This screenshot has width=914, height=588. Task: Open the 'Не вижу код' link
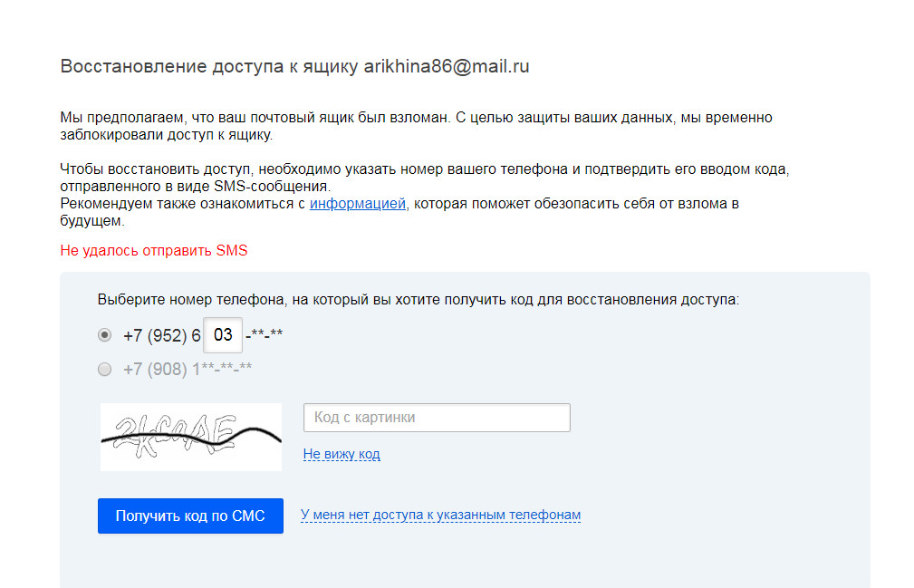pyautogui.click(x=342, y=454)
